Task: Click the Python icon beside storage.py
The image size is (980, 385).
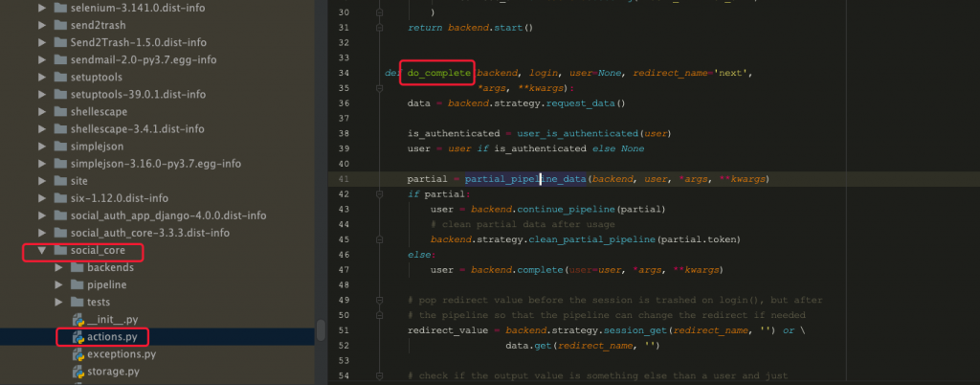Action: click(81, 372)
